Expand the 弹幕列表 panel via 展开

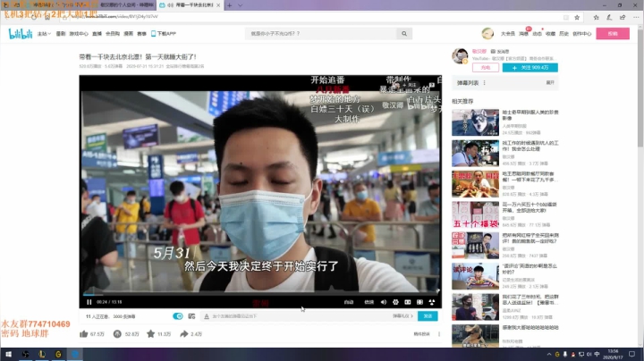click(550, 82)
